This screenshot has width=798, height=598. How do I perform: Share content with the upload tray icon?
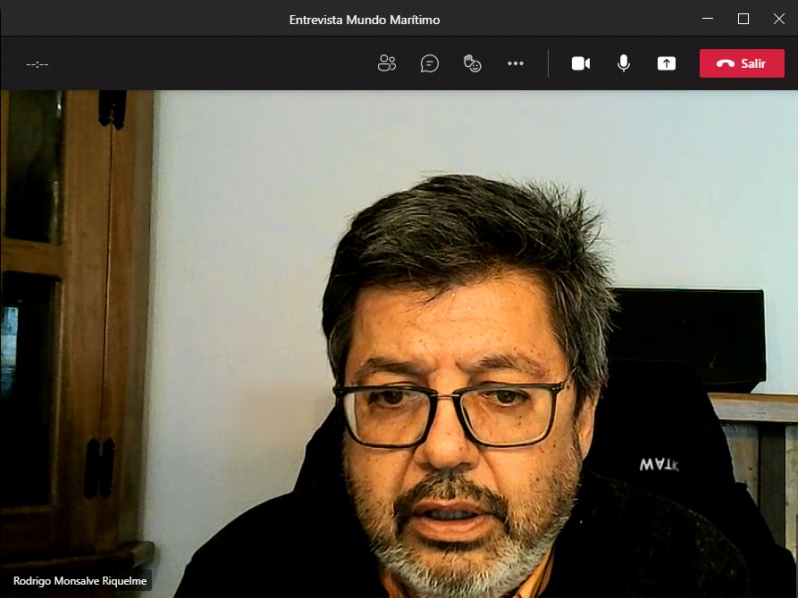(667, 63)
